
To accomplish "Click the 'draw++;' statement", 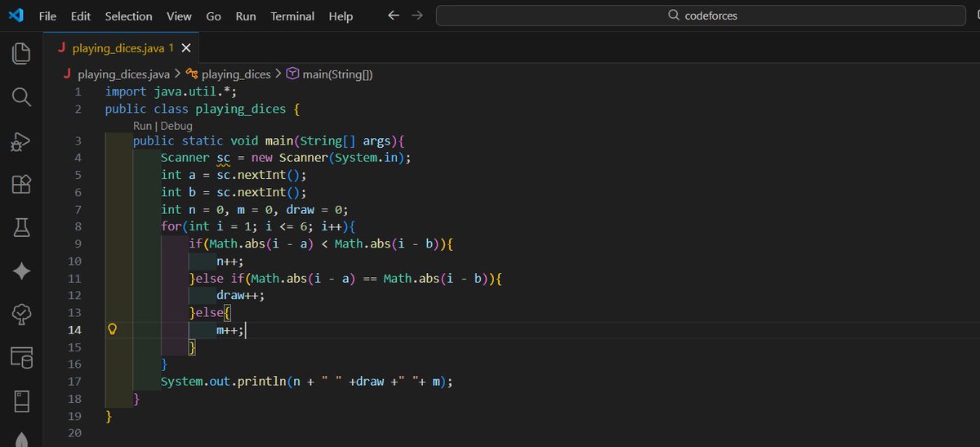I will point(240,295).
